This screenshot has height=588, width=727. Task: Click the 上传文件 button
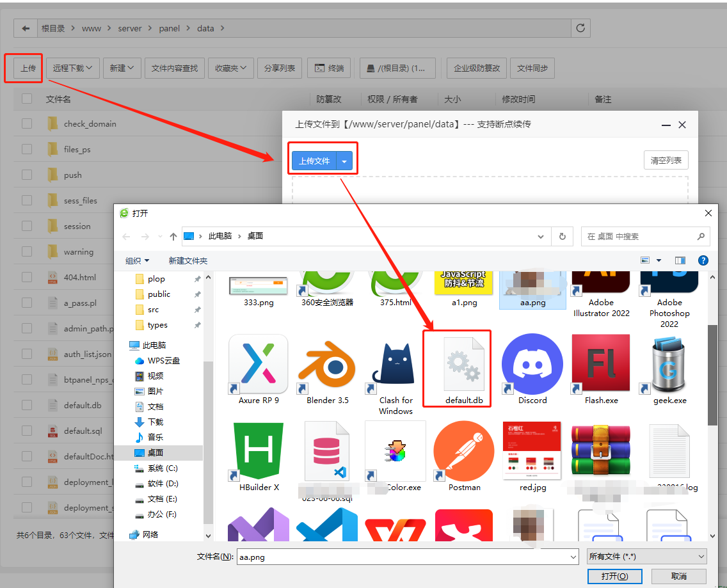coord(314,161)
